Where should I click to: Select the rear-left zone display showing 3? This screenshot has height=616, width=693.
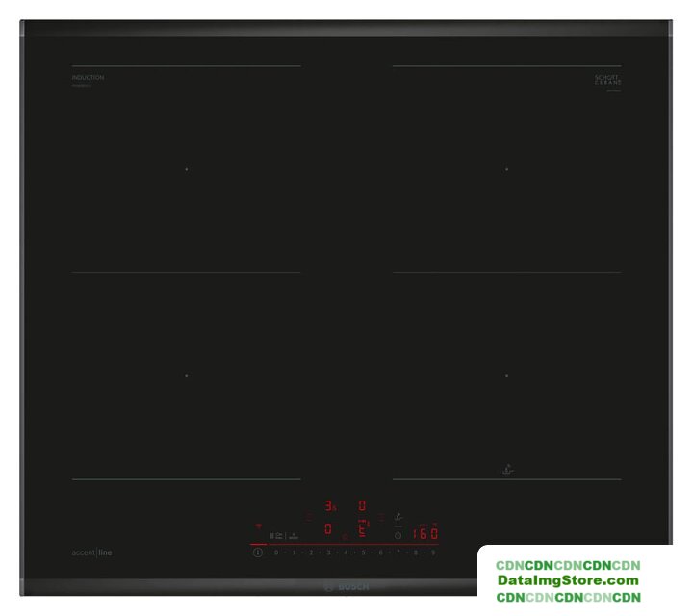click(x=329, y=505)
